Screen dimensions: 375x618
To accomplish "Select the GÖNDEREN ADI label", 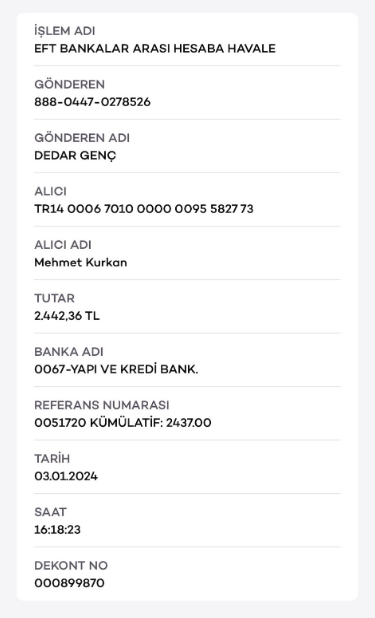I will pyautogui.click(x=82, y=138).
